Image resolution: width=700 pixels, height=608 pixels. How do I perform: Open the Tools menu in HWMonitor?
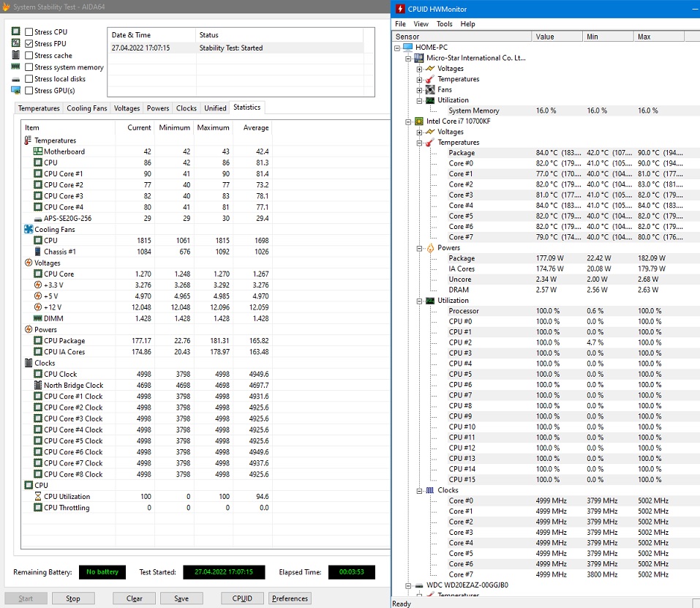[x=444, y=23]
